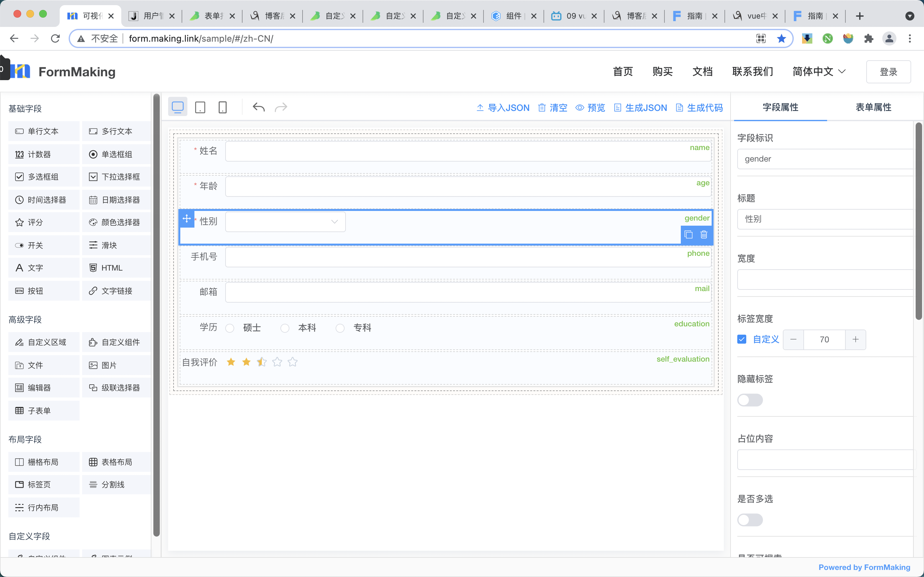
Task: Expand the 简体中文 language dropdown
Action: coord(819,71)
